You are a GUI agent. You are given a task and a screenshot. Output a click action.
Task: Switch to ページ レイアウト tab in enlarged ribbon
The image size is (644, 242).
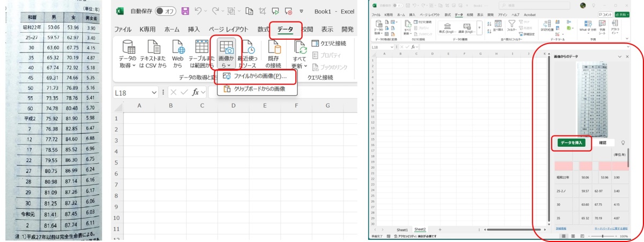pyautogui.click(x=228, y=30)
